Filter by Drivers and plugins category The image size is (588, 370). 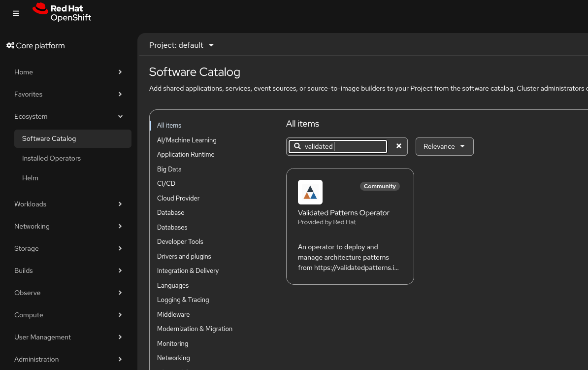pos(184,256)
